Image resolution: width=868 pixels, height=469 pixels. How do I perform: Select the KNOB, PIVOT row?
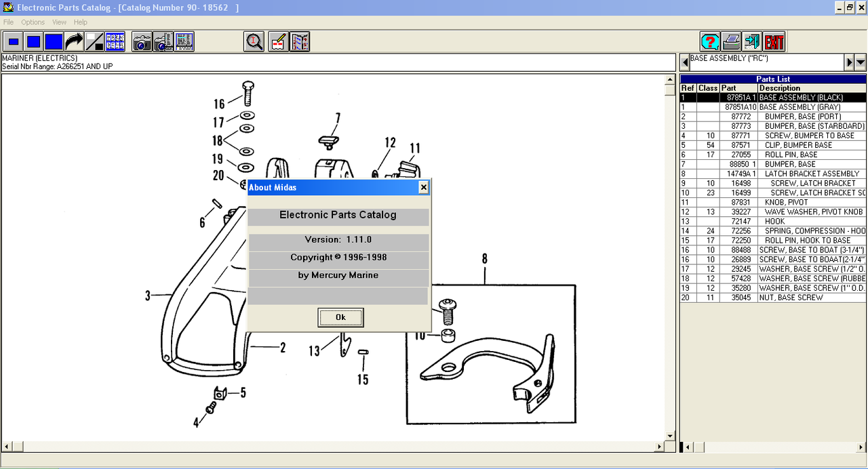tap(773, 202)
